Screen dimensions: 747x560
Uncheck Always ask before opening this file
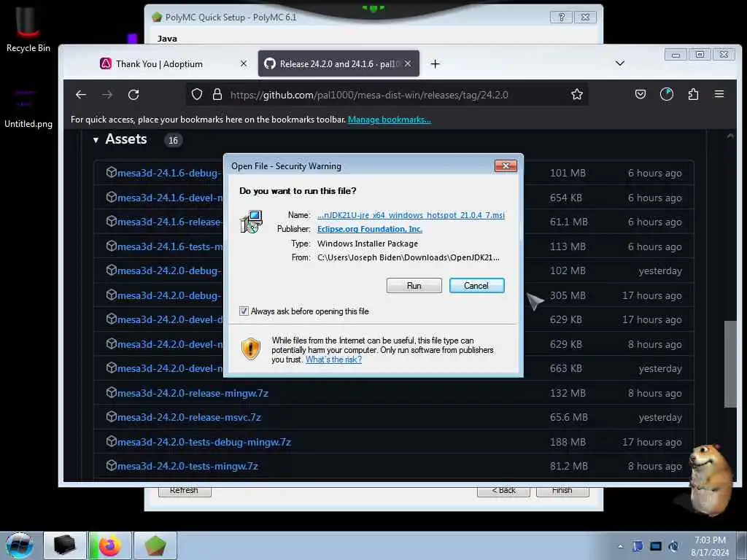click(244, 311)
